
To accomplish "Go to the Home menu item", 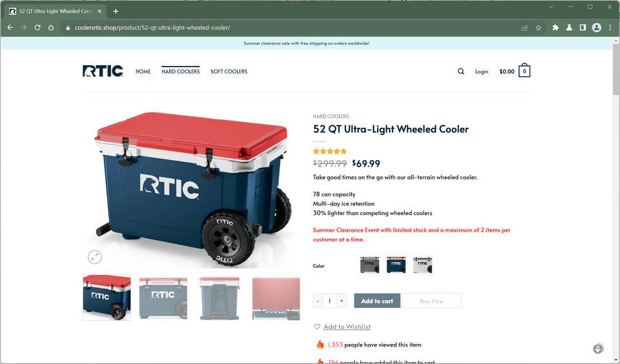I will pos(143,72).
